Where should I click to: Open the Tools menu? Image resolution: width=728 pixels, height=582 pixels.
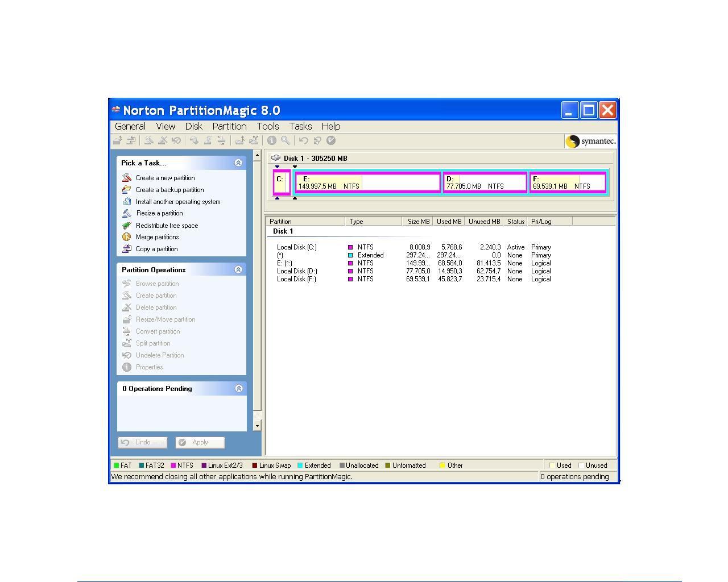268,126
